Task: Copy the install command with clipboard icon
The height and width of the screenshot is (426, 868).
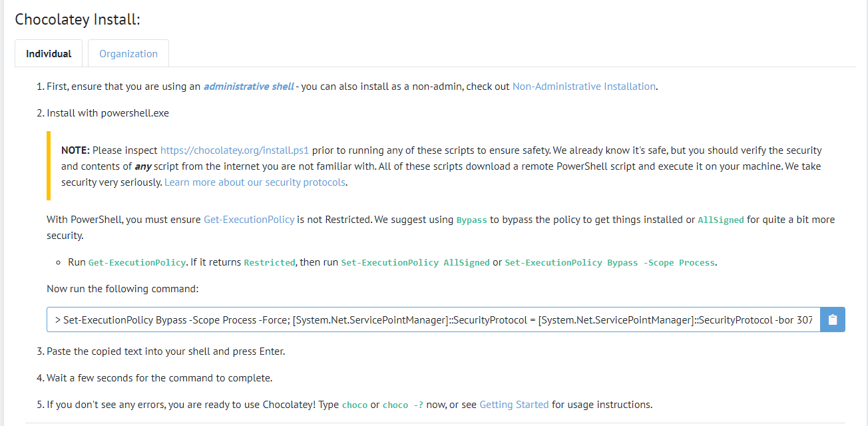Action: point(833,319)
